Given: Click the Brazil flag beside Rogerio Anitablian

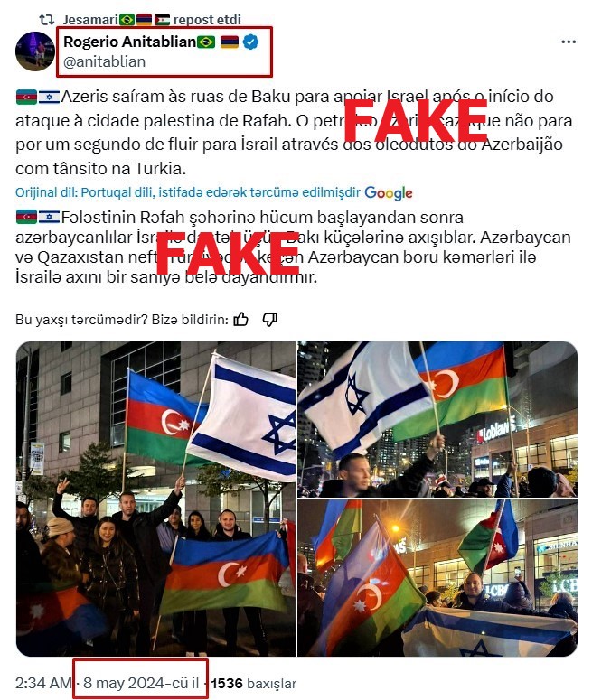Looking at the screenshot, I should coord(206,42).
